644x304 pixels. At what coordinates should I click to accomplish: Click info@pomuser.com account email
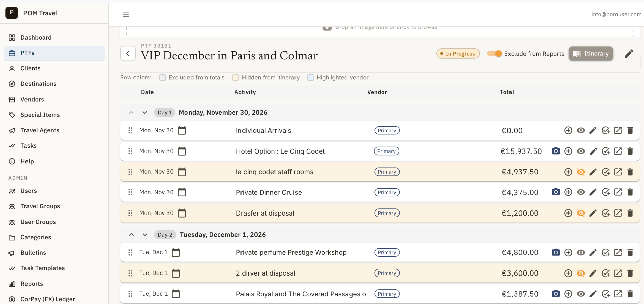(616, 14)
